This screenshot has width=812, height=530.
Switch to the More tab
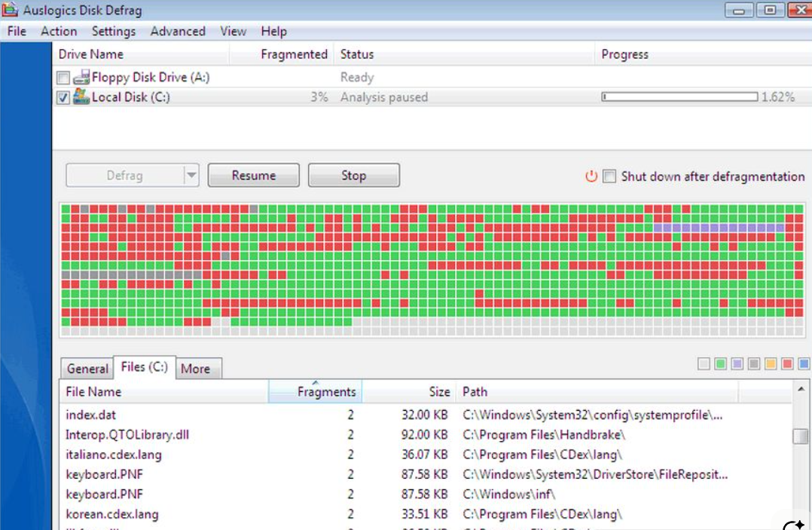click(199, 369)
